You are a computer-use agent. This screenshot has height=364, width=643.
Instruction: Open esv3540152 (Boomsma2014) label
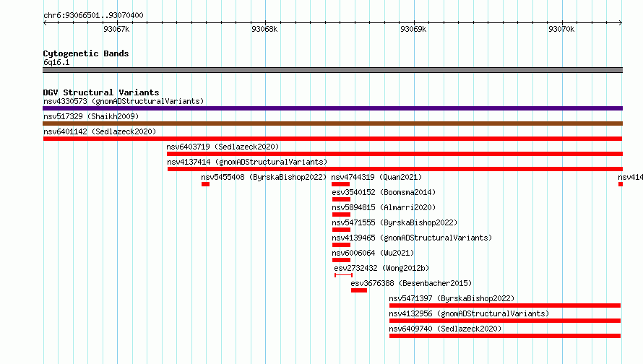click(384, 192)
